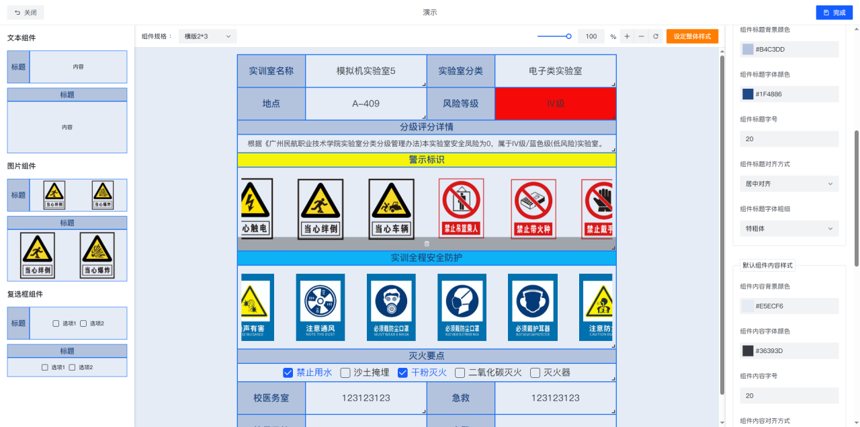Select the 当心车辆 warning sign image

click(x=392, y=209)
